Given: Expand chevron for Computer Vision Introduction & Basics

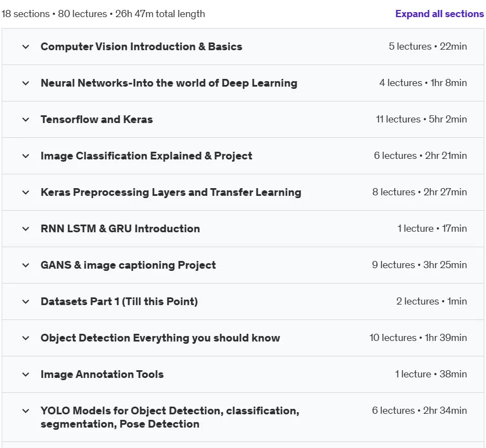Looking at the screenshot, I should coord(26,47).
